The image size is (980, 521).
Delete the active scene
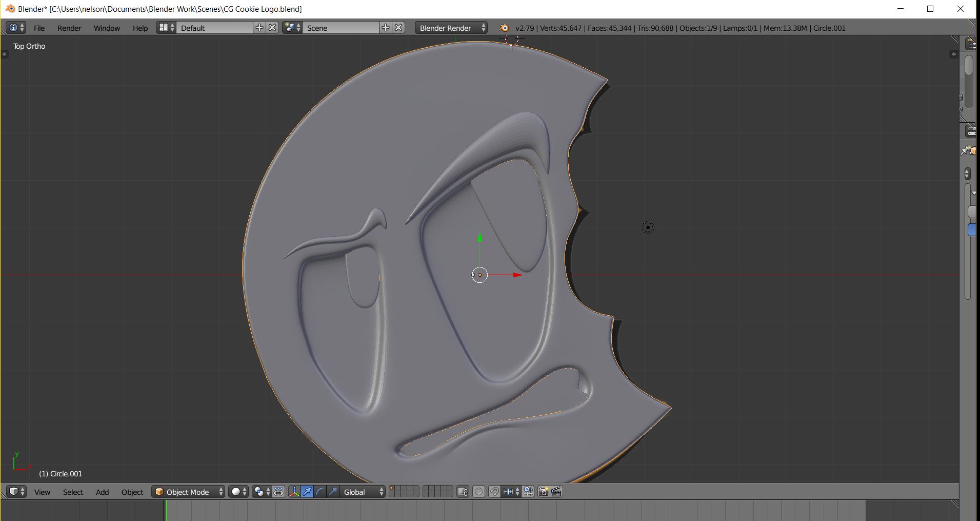coord(399,28)
